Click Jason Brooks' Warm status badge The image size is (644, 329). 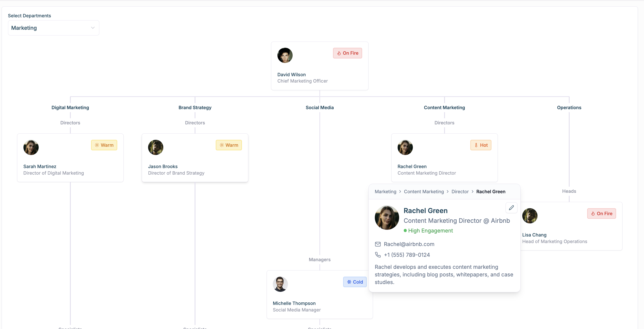228,145
